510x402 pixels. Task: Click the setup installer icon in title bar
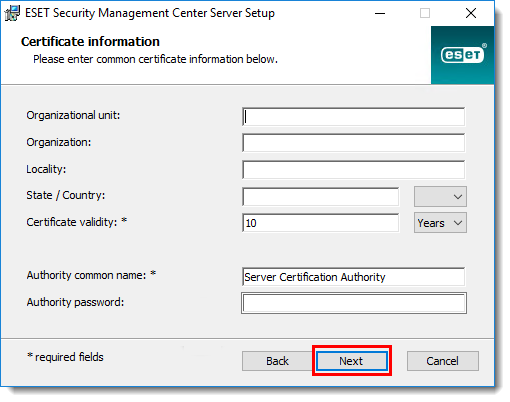[x=12, y=13]
